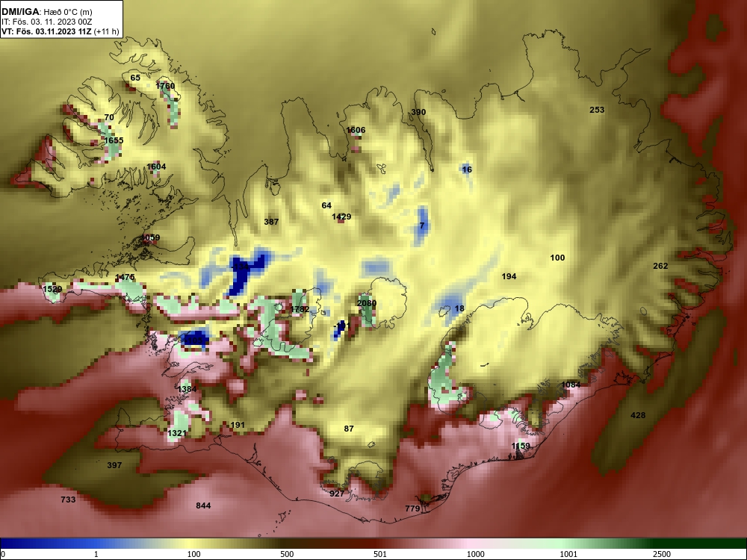This screenshot has width=747, height=560.
Task: Click the map value 64
Action: pos(326,206)
